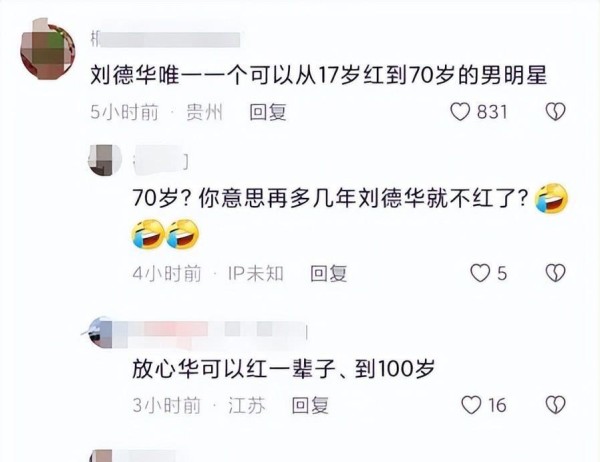Select the comment text about 刘德华 17岁红到70岁
Image resolution: width=600 pixels, height=462 pixels.
(x=318, y=75)
